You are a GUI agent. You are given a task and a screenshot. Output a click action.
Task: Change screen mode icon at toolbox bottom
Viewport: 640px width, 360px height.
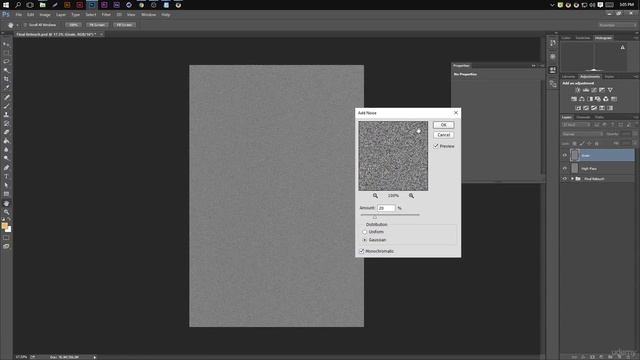tap(6, 246)
